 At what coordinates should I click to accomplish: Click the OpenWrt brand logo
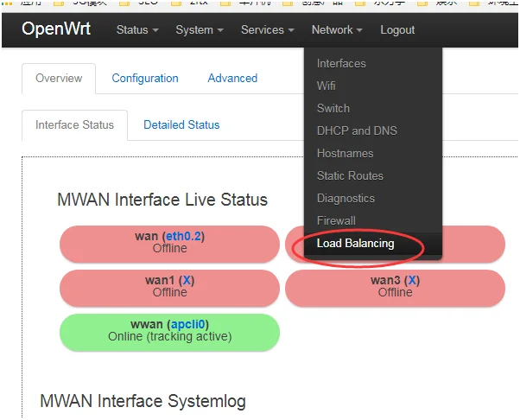point(56,29)
